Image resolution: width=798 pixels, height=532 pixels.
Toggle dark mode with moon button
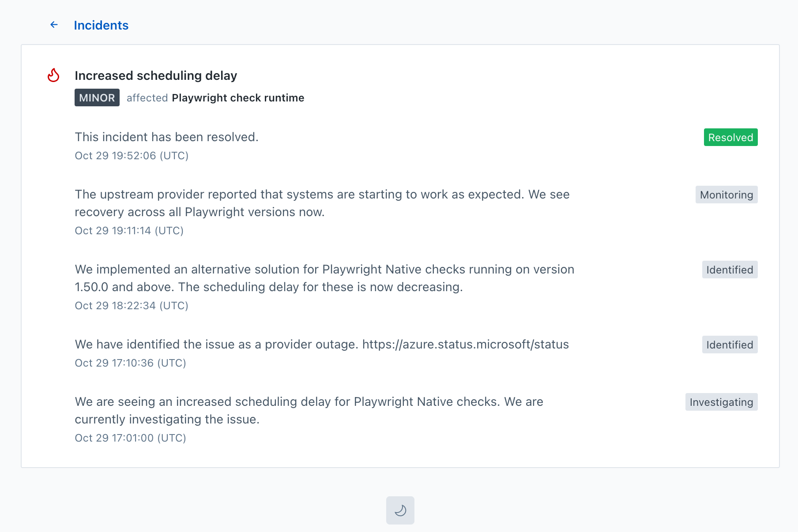pos(400,510)
